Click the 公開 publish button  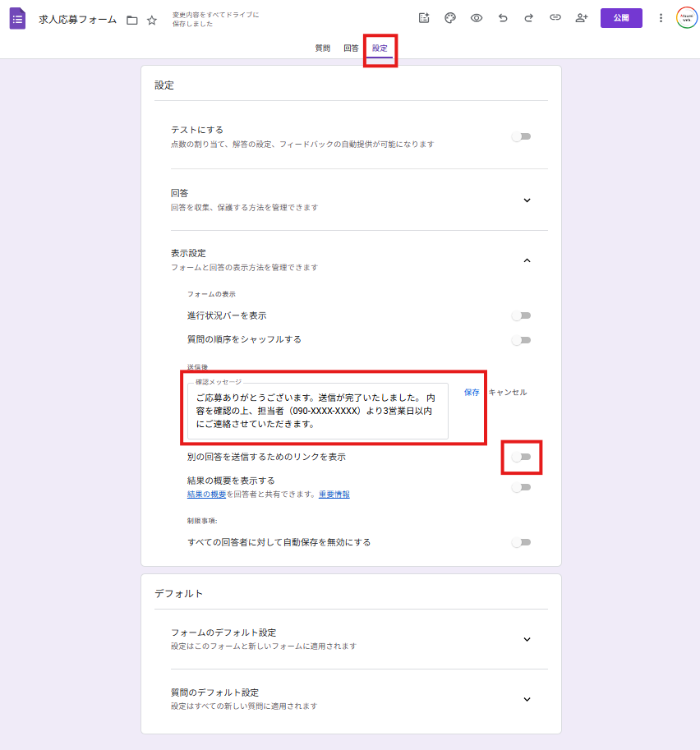click(x=621, y=16)
